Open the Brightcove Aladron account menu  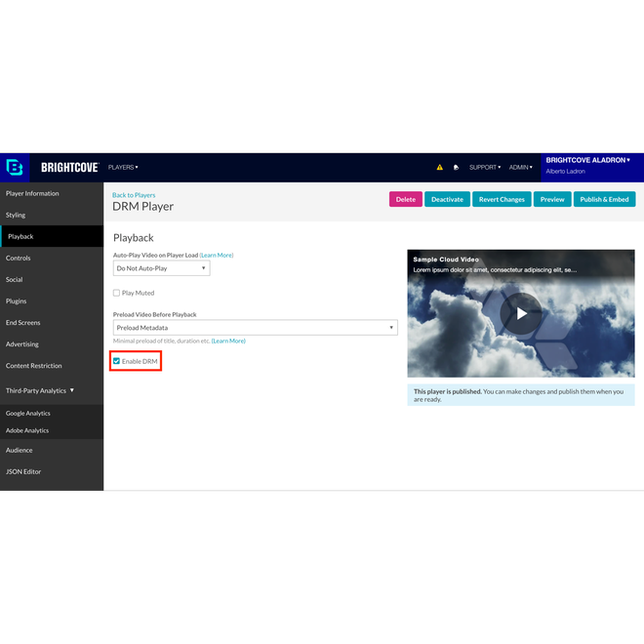click(x=587, y=160)
